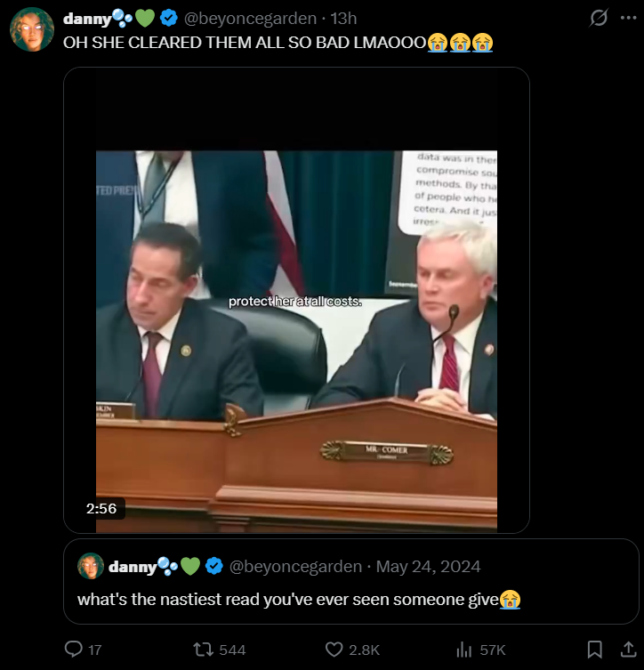Viewport: 644px width, 670px height.
Task: Click the blue verified badge beside danny
Action: tap(169, 19)
